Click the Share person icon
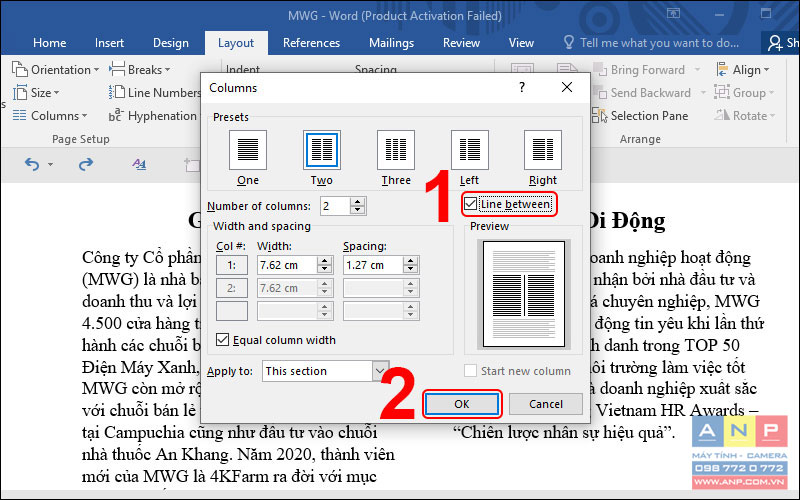The width and height of the screenshot is (800, 500). (x=775, y=43)
